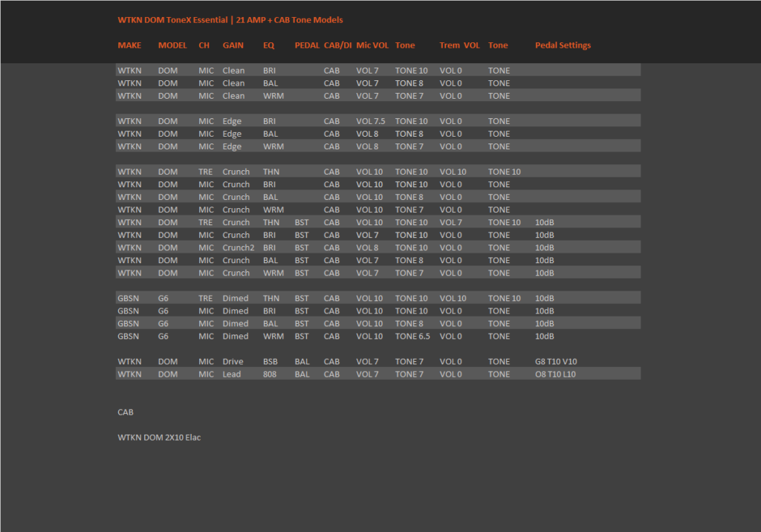Select the Pedal Settings column header

(x=563, y=45)
